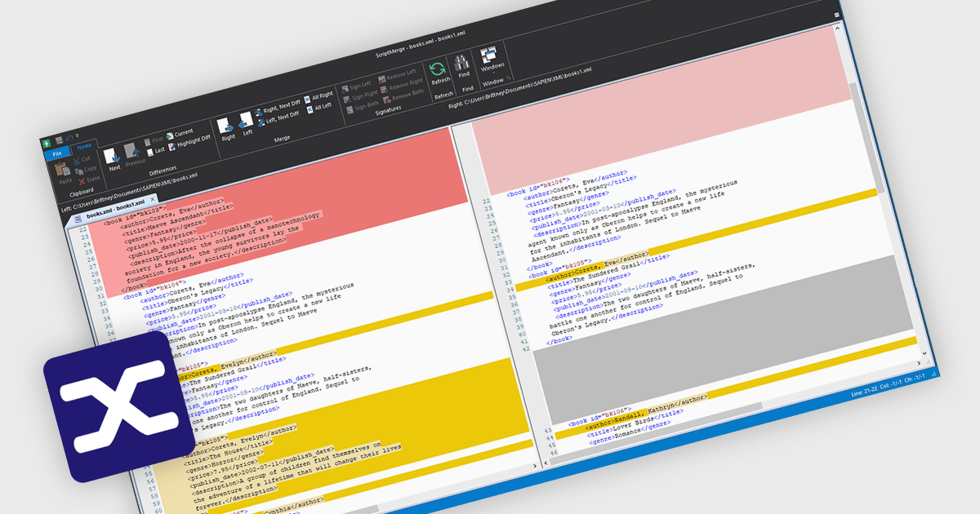Screen dimensions: 980x514
Task: Close the books.xml - books1.xml tab
Action: click(x=153, y=197)
